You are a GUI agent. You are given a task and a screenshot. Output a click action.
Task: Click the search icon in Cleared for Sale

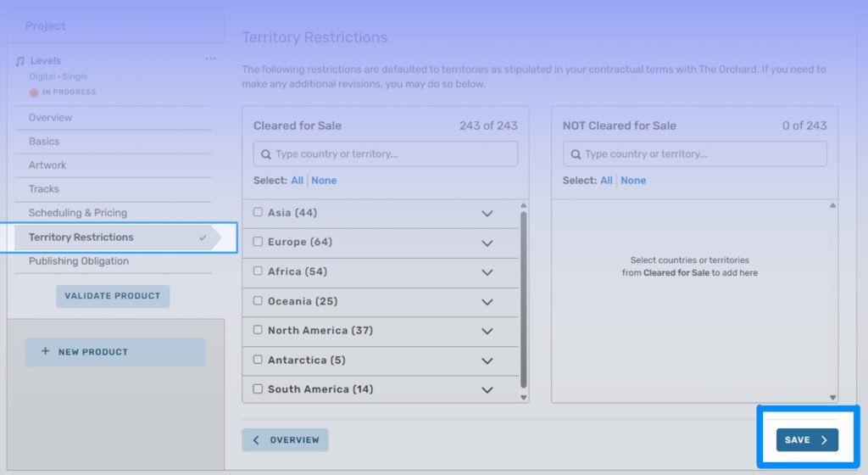tap(266, 154)
